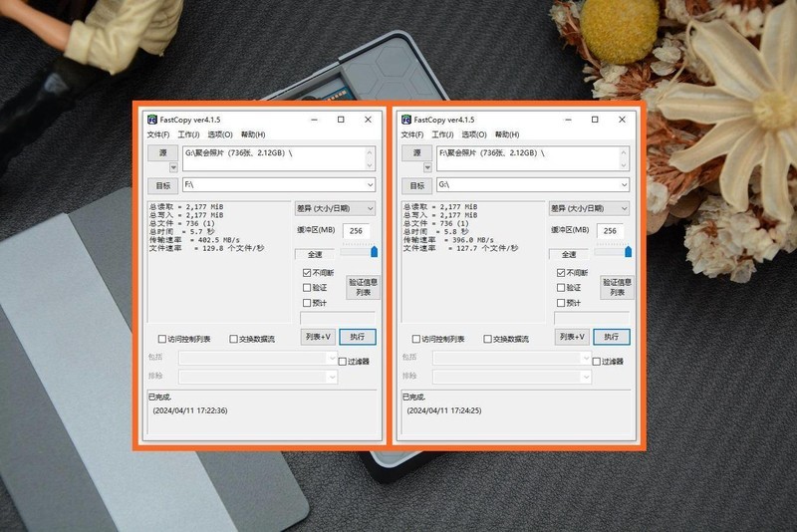This screenshot has width=797, height=532.
Task: Open 帮助(H) menu in left FastCopy window
Action: pyautogui.click(x=253, y=134)
